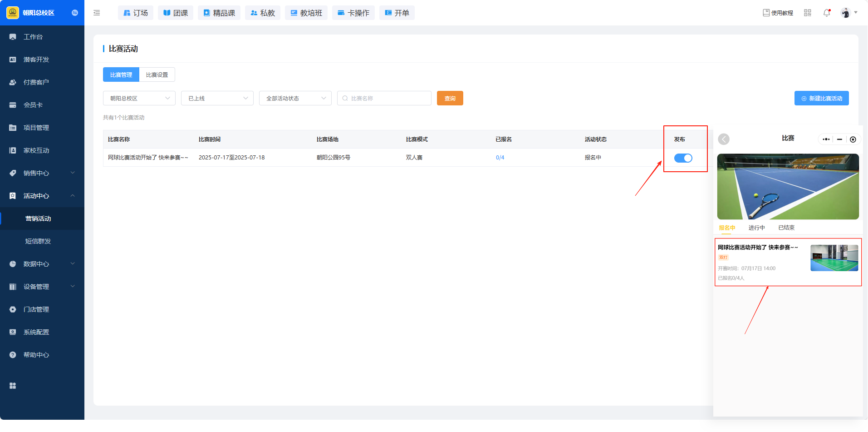
Task: Expand the 销售中心 sidebar menu
Action: pyautogui.click(x=42, y=173)
